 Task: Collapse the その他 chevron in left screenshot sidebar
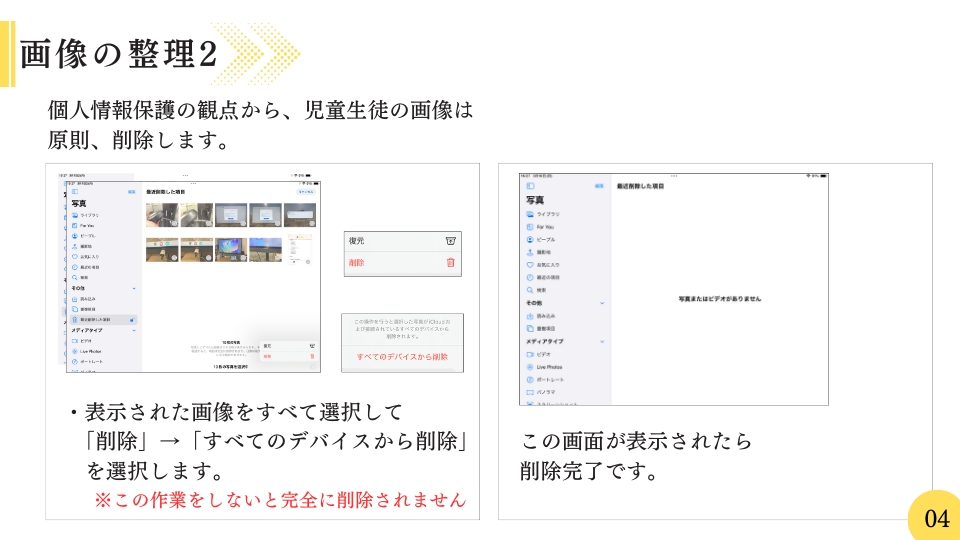(134, 287)
